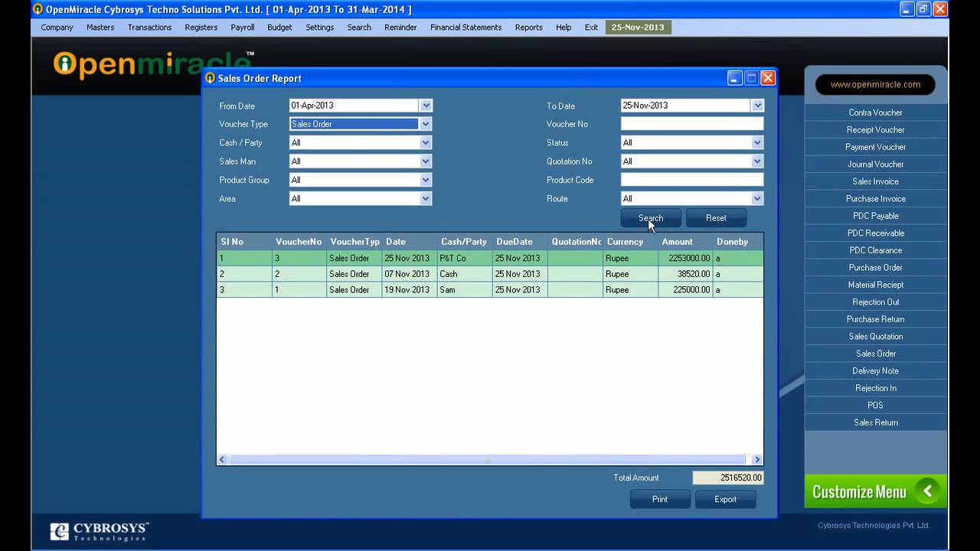
Task: Open the www.openmiracle.com link
Action: [875, 84]
